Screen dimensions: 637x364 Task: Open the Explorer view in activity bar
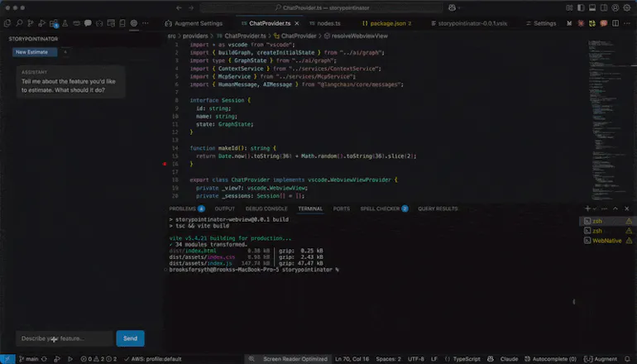(7, 23)
